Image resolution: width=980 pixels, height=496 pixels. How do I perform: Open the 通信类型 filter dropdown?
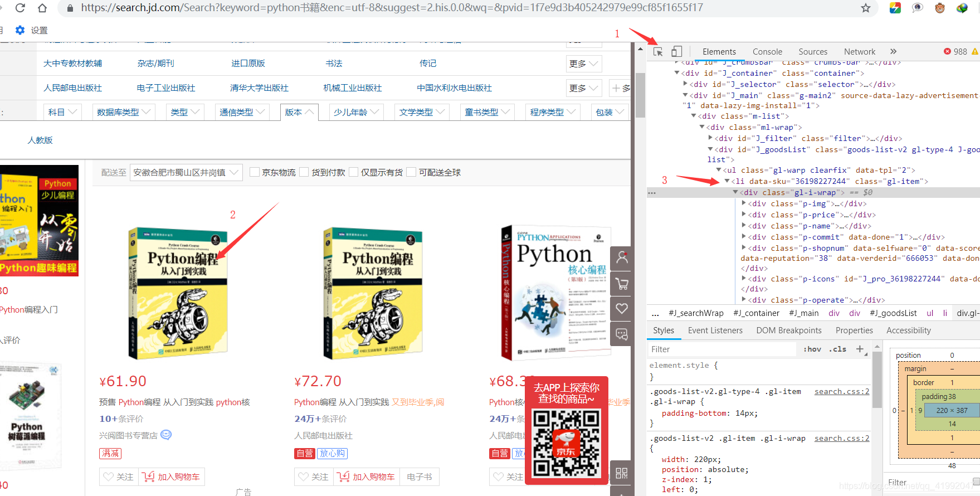[x=242, y=112]
